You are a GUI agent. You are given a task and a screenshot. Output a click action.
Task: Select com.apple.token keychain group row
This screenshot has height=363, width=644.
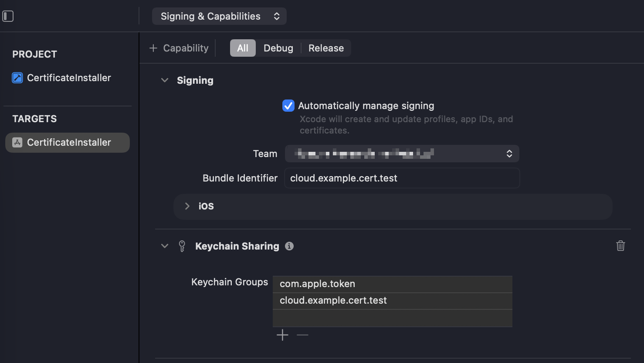(392, 284)
